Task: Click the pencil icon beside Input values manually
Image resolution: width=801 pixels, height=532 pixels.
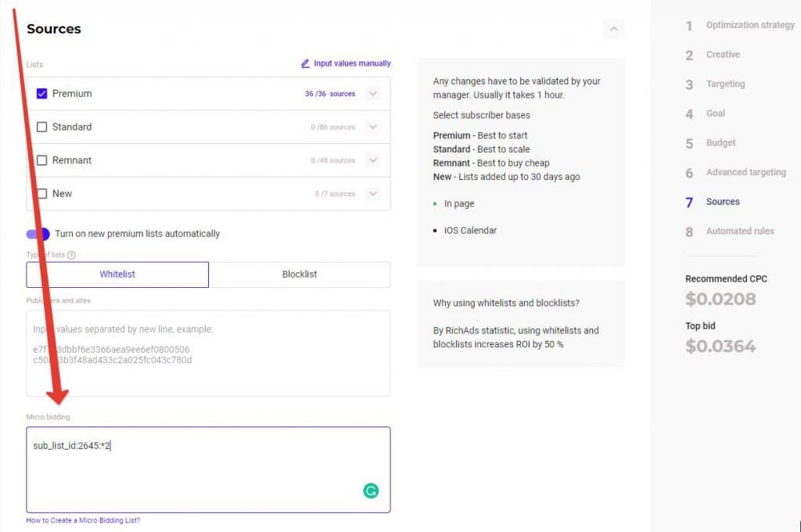Action: point(306,63)
